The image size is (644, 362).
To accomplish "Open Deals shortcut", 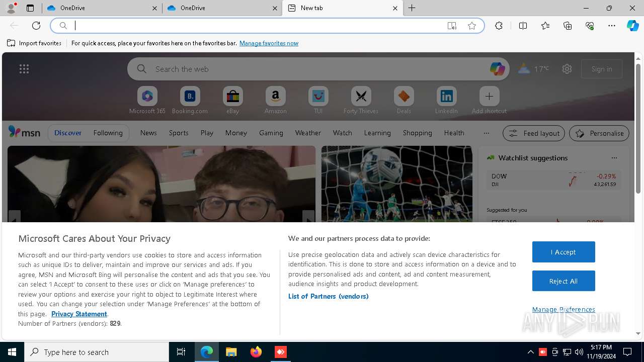I will 404,100.
